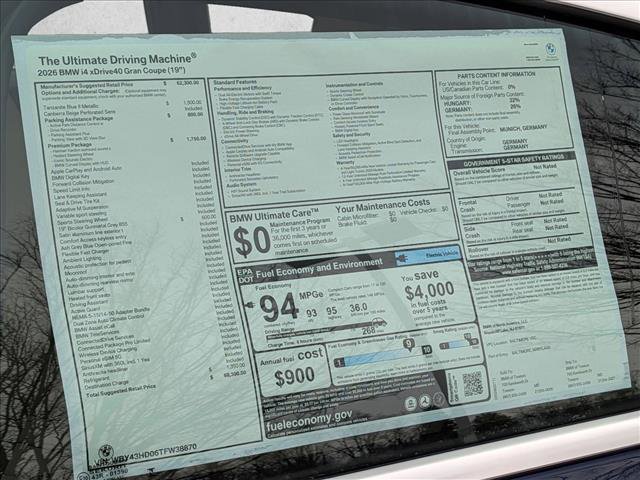640x480 pixels.
Task: Click the large '94' MPGe number
Action: point(279,308)
